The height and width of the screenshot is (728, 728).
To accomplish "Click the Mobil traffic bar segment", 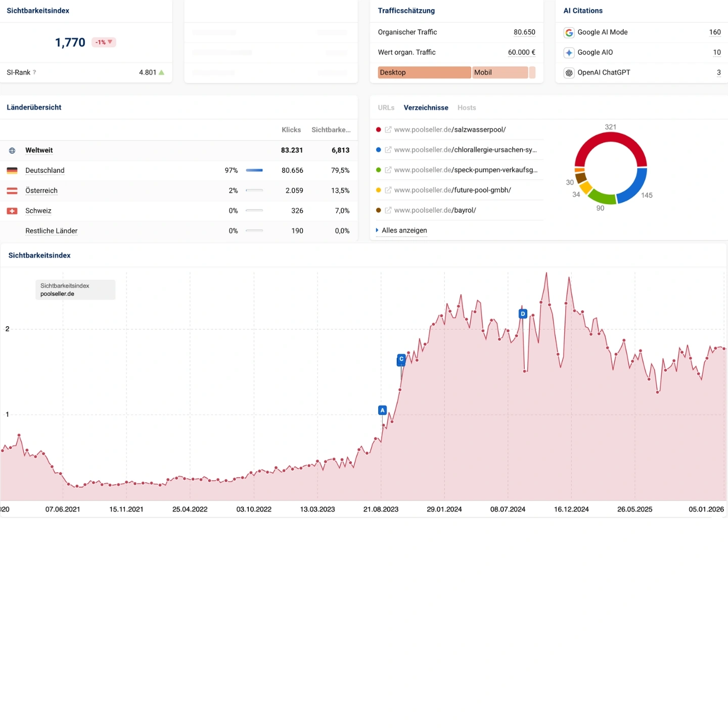I will [499, 72].
